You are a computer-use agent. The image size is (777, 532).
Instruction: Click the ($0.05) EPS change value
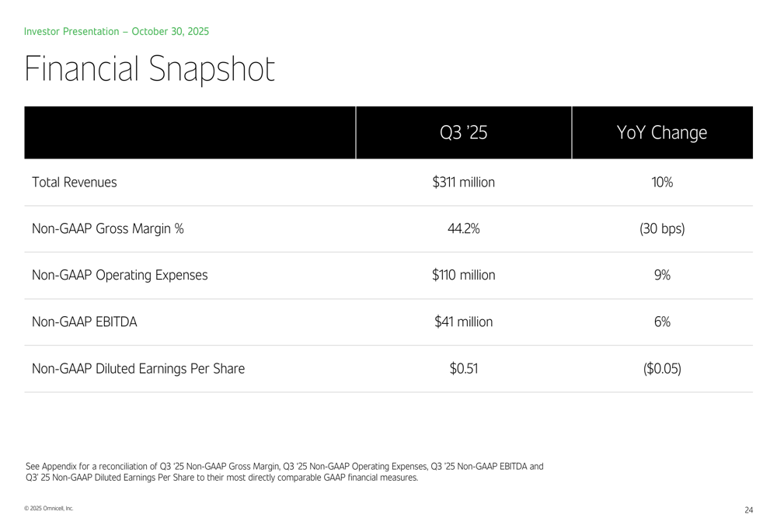pos(662,368)
